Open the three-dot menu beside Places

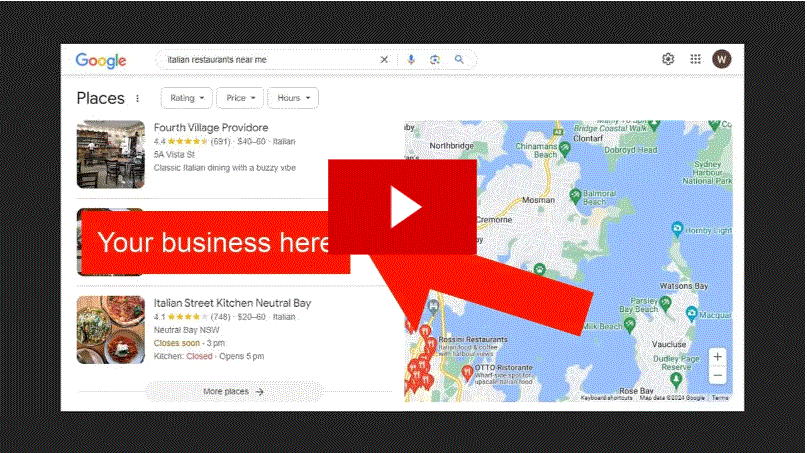[137, 98]
